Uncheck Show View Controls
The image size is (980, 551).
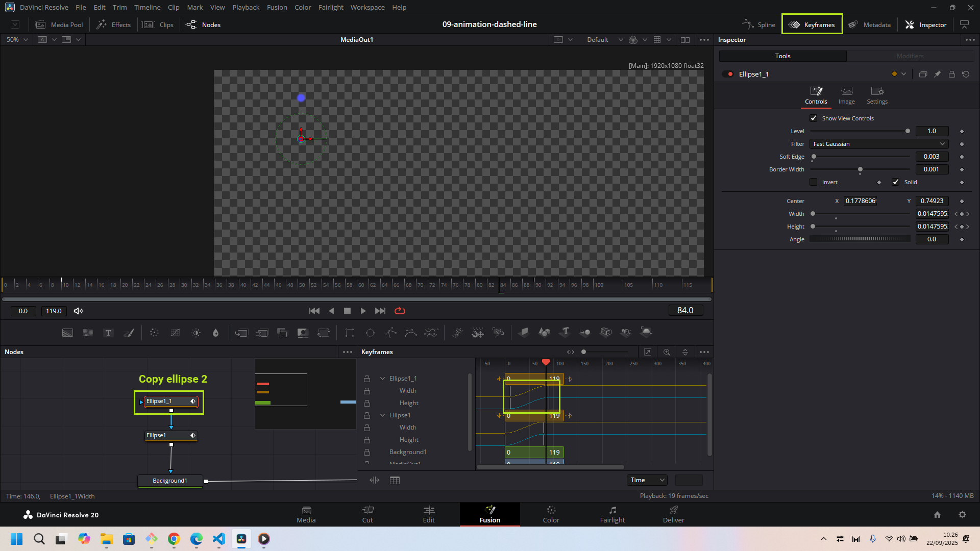coord(814,118)
